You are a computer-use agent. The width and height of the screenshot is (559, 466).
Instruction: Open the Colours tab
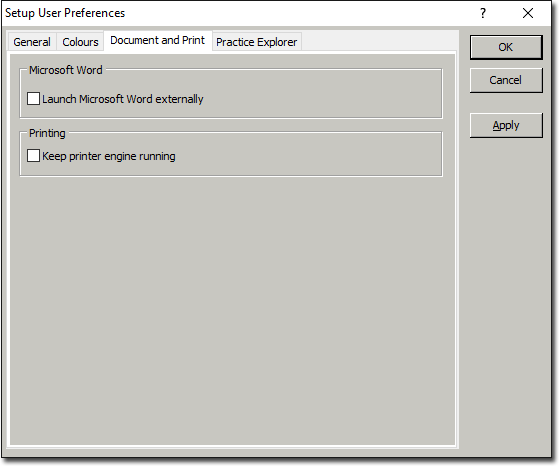point(80,42)
